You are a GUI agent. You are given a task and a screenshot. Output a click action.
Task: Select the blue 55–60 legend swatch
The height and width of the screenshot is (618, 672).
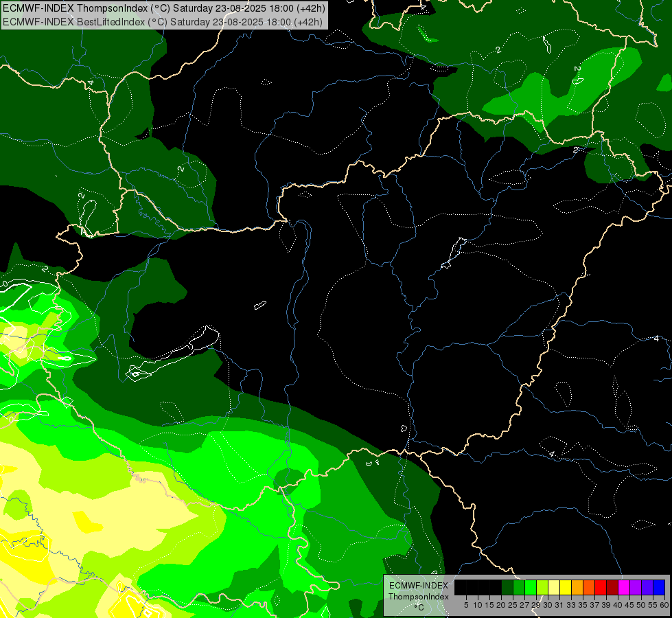[x=659, y=587]
